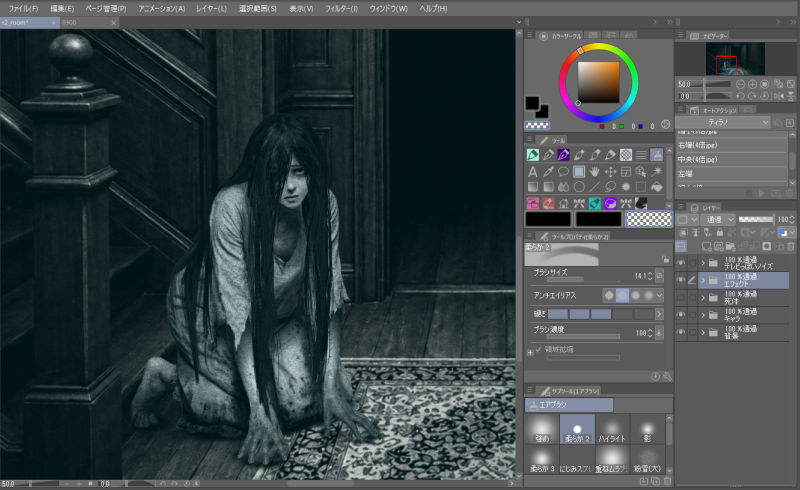Expand the キャラ folder

click(703, 315)
